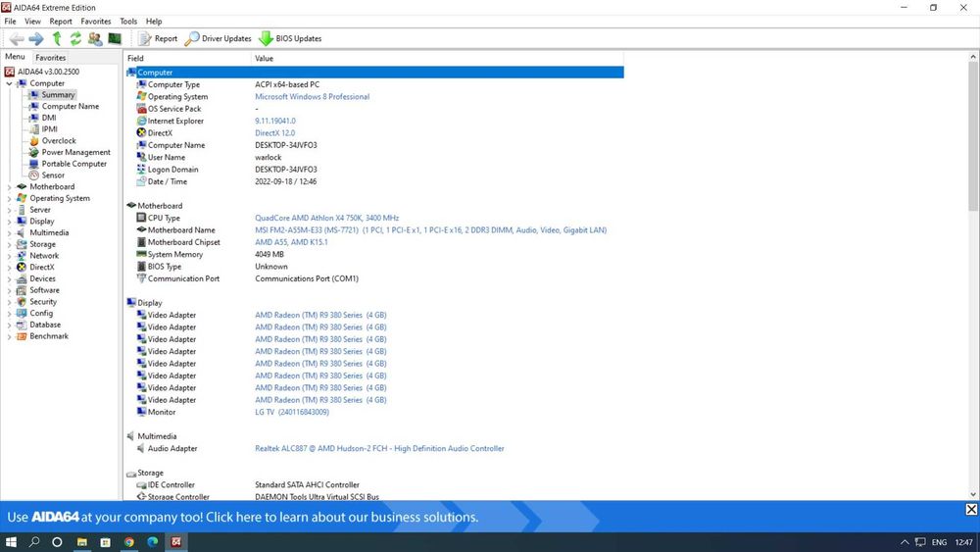Open the users toolbar icon
Viewport: 980px width, 552px height.
coord(95,39)
